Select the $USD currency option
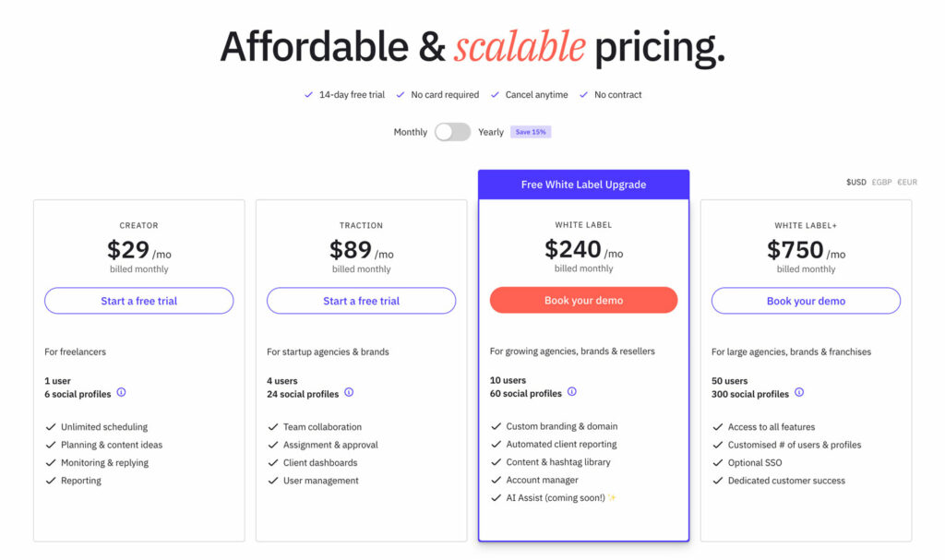This screenshot has width=945, height=560. click(855, 182)
